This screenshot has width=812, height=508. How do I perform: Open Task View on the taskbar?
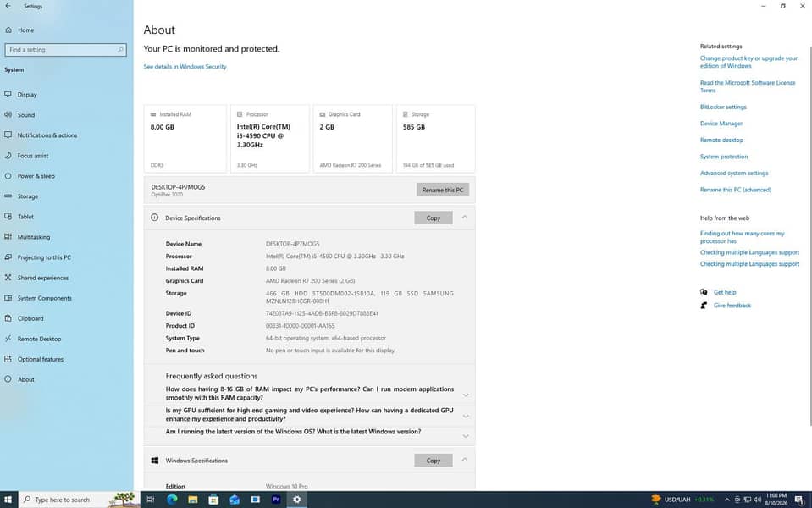[151, 500]
